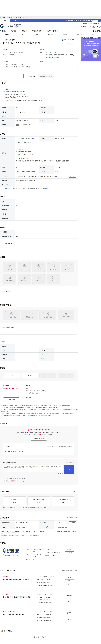This screenshot has height=644, width=101.
Task: Click the 고객센터 link at the top
Action: click(x=85, y=24)
